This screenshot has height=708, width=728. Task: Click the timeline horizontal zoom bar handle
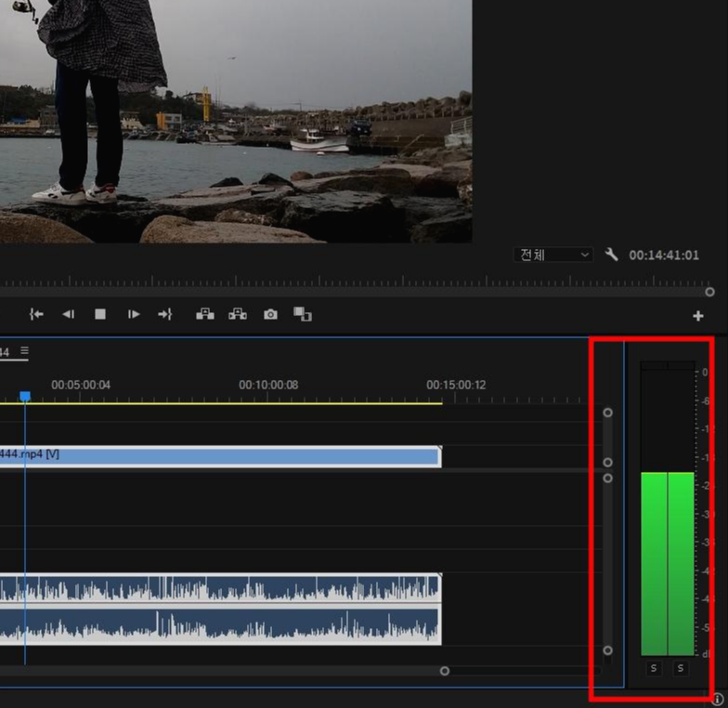(444, 671)
